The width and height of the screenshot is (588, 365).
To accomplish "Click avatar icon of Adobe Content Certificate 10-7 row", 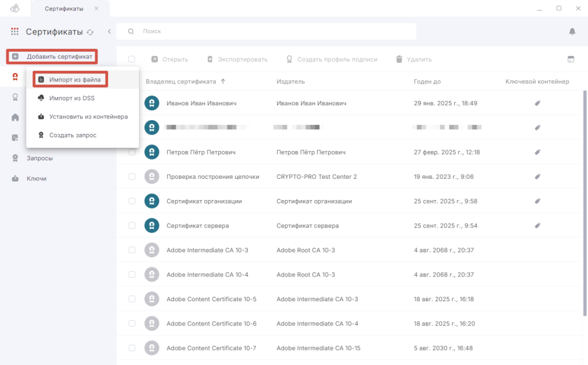I will click(152, 348).
